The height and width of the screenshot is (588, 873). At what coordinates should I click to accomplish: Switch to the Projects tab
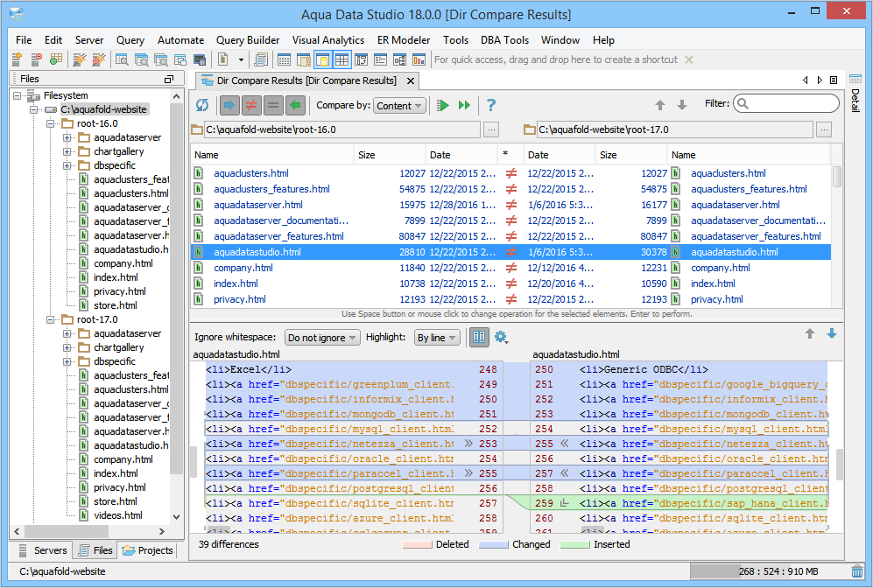[148, 550]
